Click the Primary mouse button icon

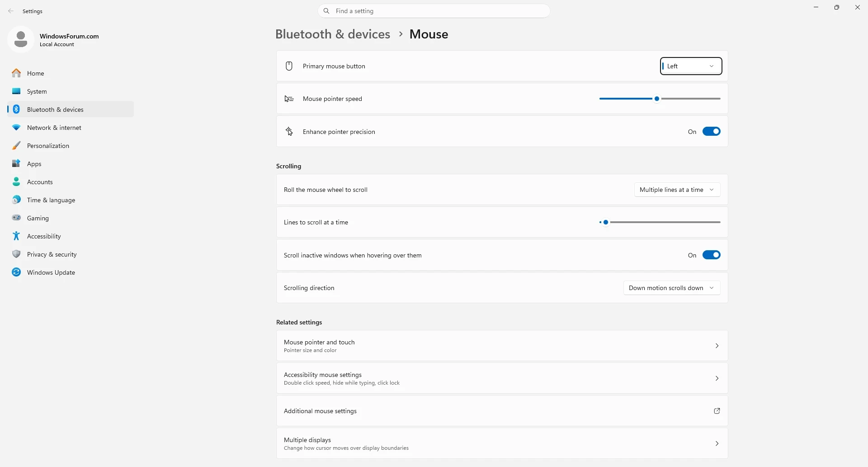tap(289, 66)
